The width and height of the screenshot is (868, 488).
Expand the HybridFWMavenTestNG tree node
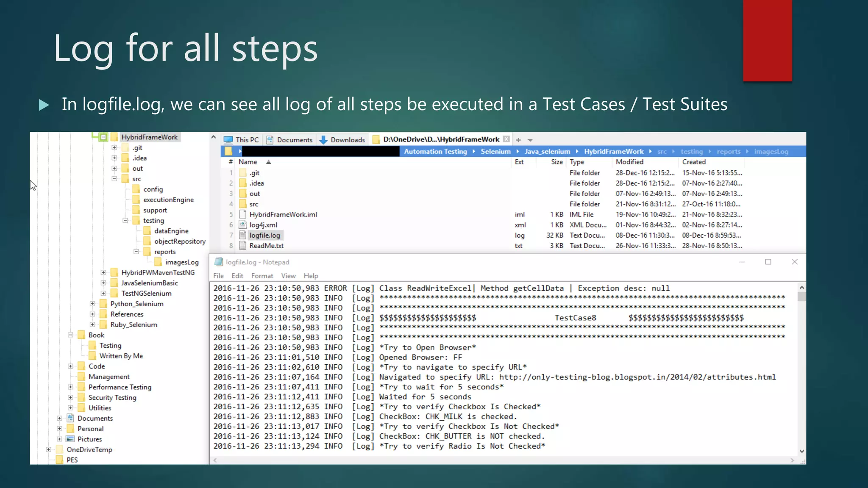coord(103,272)
